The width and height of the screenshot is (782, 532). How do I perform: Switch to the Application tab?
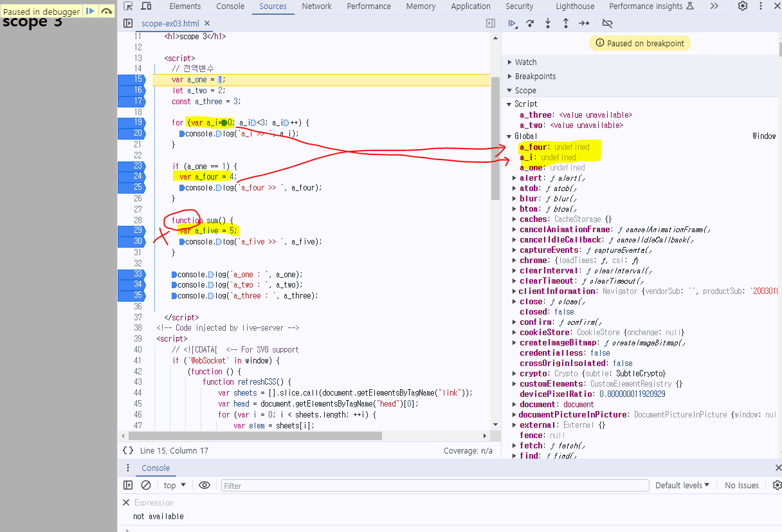(471, 6)
